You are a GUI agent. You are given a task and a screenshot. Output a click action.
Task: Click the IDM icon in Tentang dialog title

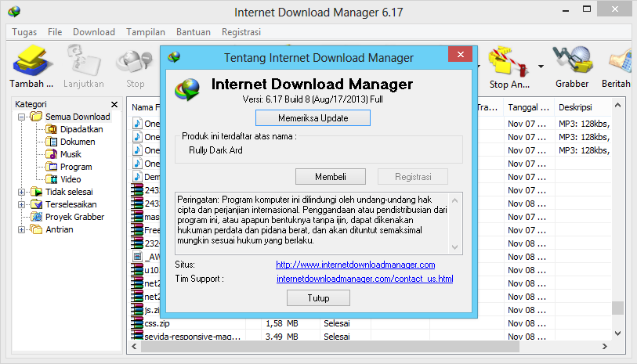174,57
